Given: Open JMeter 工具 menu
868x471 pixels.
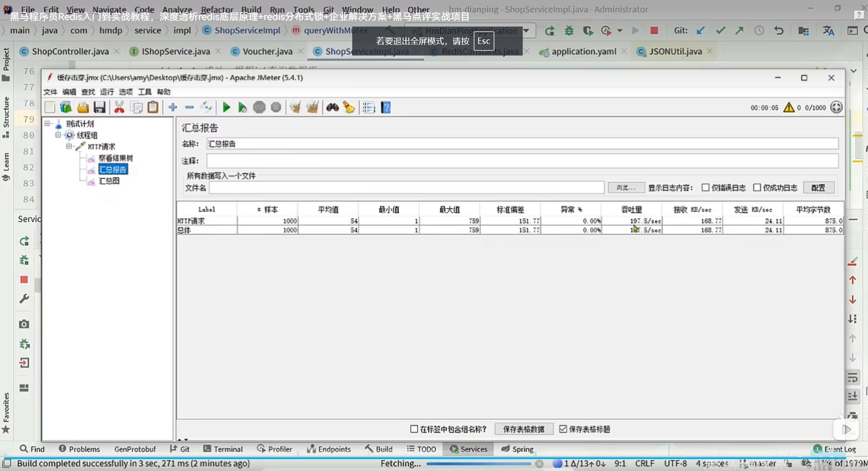Looking at the screenshot, I should coord(145,92).
